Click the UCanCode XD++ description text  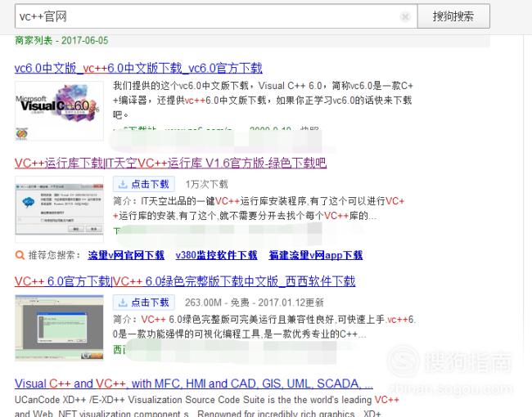coord(207,407)
